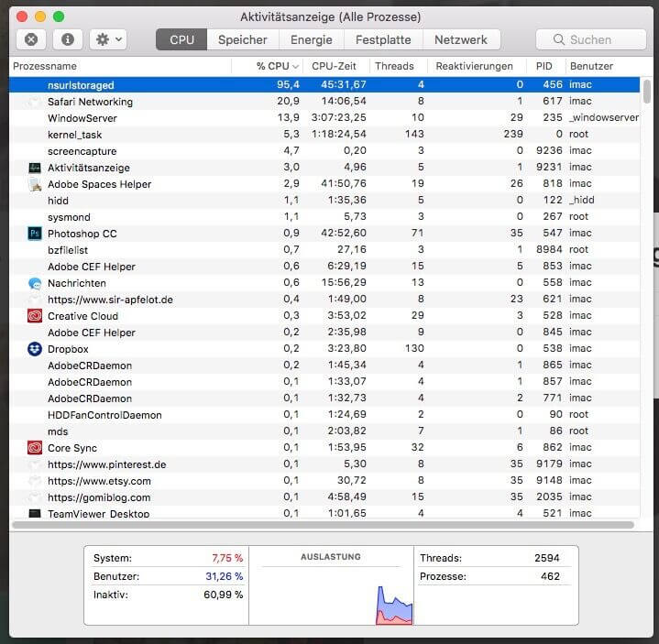
Task: Click the Creative Cloud icon
Action: click(x=35, y=315)
